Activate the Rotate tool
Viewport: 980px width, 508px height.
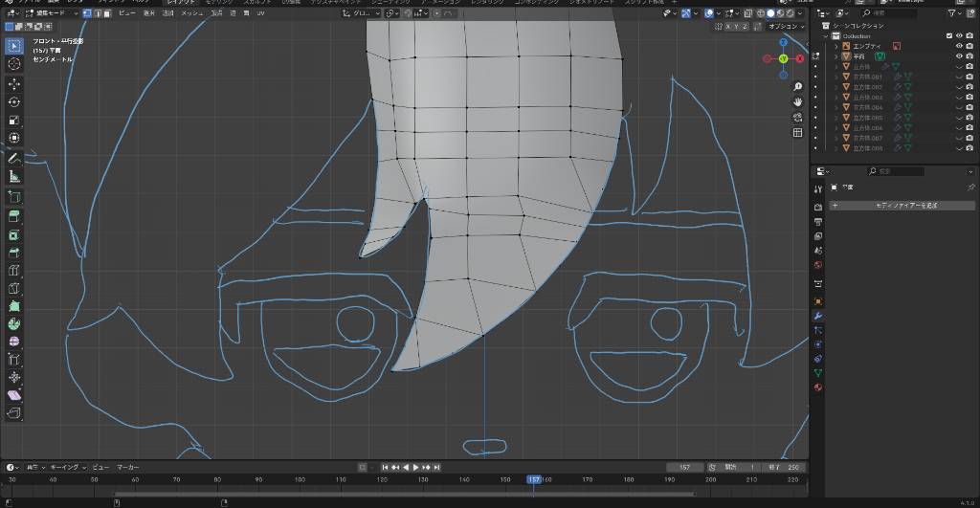14,101
